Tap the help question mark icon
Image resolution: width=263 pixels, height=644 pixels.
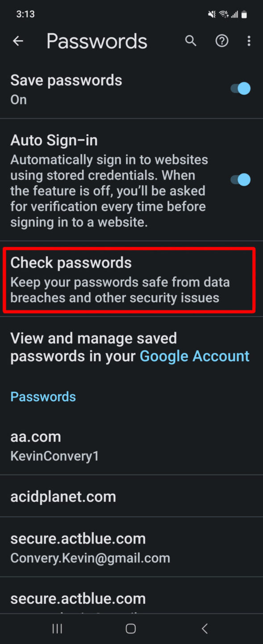[222, 41]
